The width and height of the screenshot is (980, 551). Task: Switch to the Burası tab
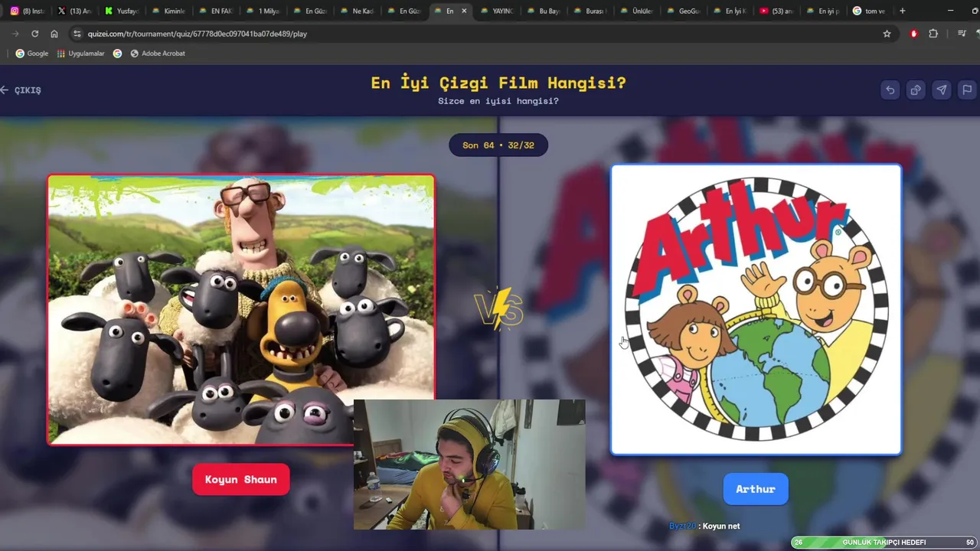(x=590, y=11)
